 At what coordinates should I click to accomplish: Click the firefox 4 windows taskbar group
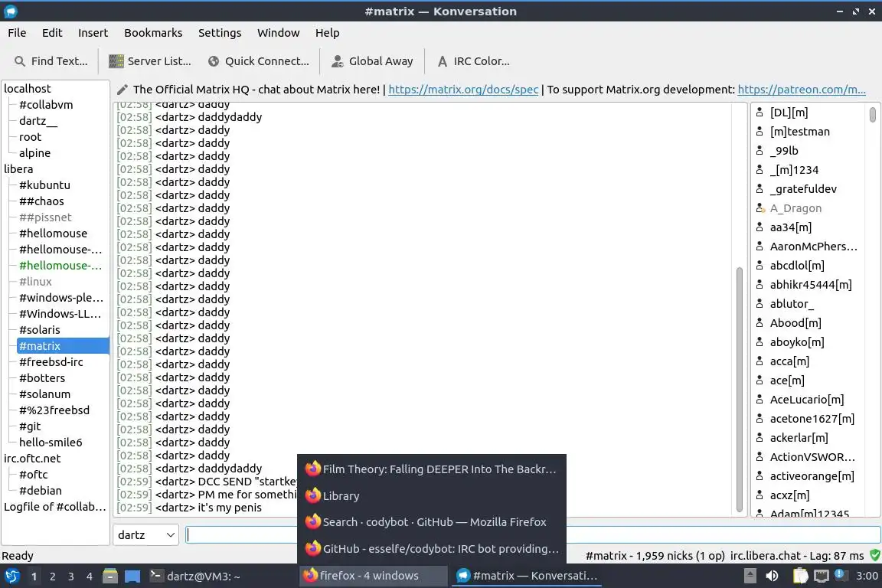[x=374, y=576]
